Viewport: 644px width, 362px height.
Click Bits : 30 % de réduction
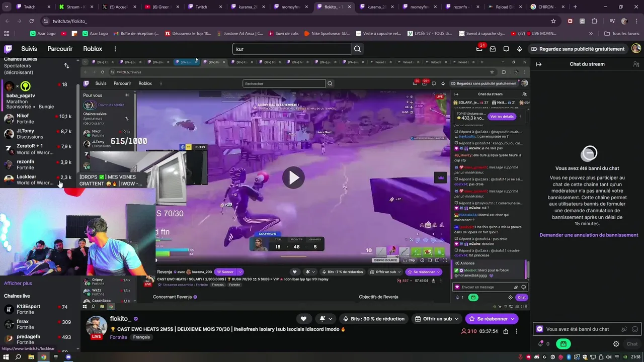tap(374, 319)
